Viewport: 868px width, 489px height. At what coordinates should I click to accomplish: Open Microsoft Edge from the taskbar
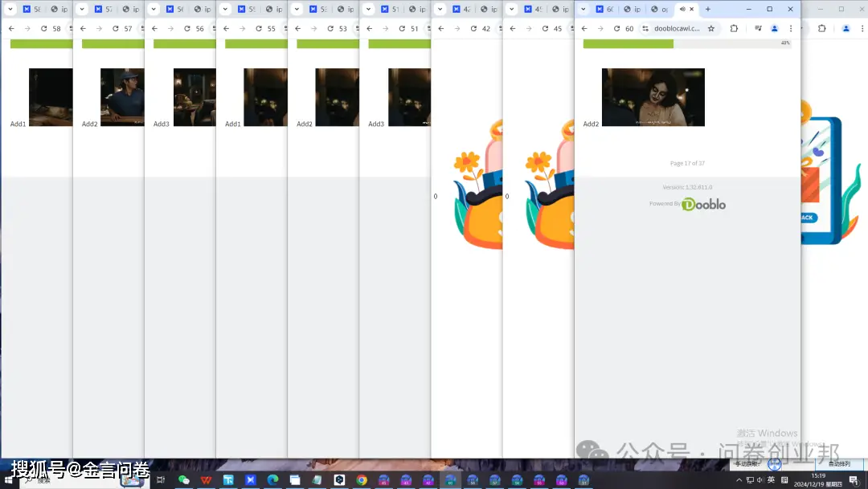tap(272, 480)
